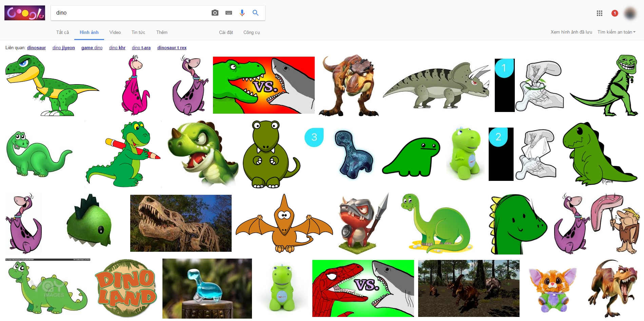Switch to the Tất cả tab
The width and height of the screenshot is (644, 321).
62,33
